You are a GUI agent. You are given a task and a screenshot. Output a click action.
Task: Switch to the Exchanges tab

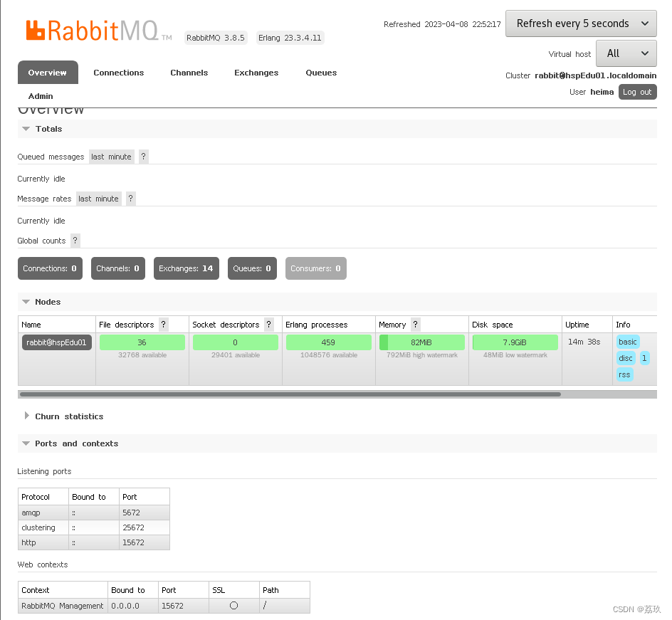pyautogui.click(x=256, y=72)
